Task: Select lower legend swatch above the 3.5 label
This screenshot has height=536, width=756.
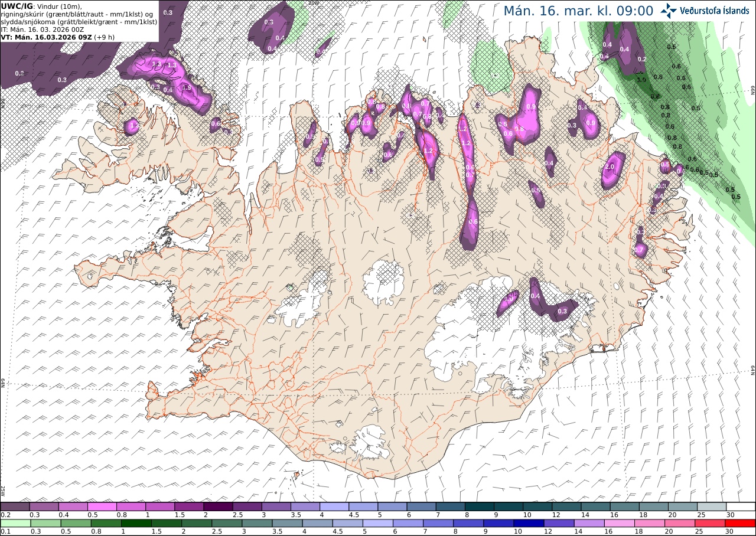Action: (x=287, y=523)
